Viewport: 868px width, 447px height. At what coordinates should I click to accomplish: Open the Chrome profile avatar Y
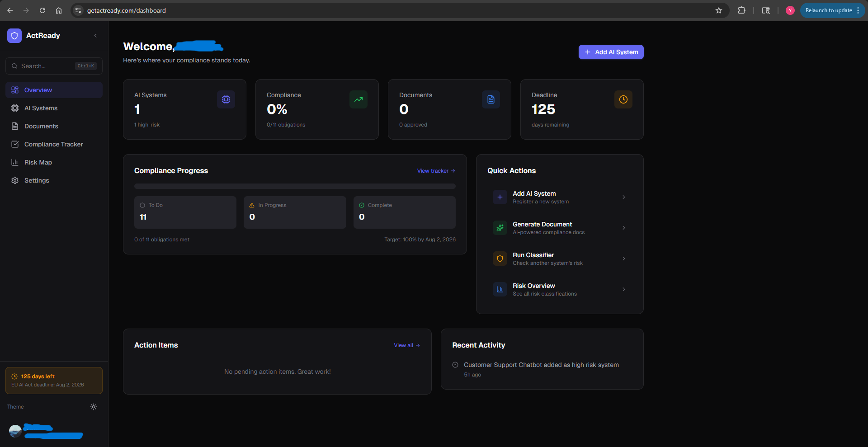[790, 10]
